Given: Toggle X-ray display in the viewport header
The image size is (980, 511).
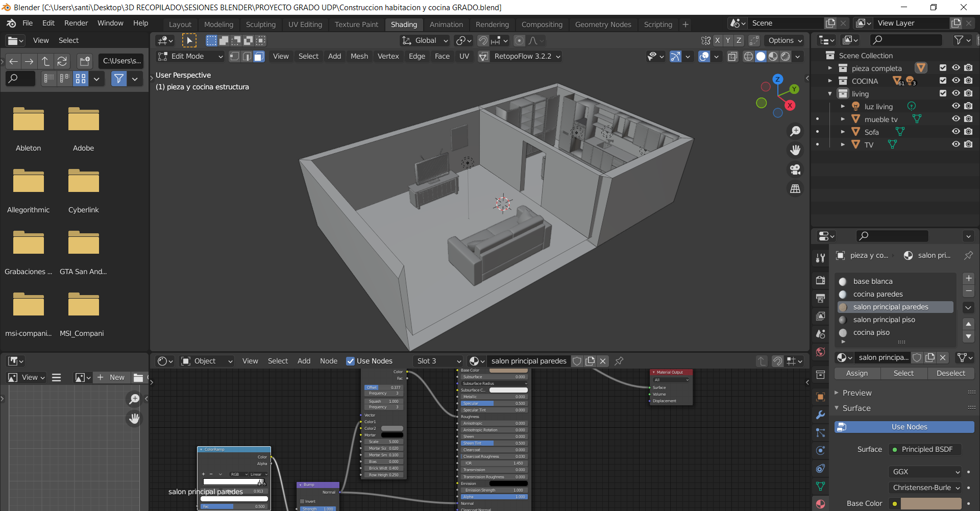Looking at the screenshot, I should (x=732, y=57).
